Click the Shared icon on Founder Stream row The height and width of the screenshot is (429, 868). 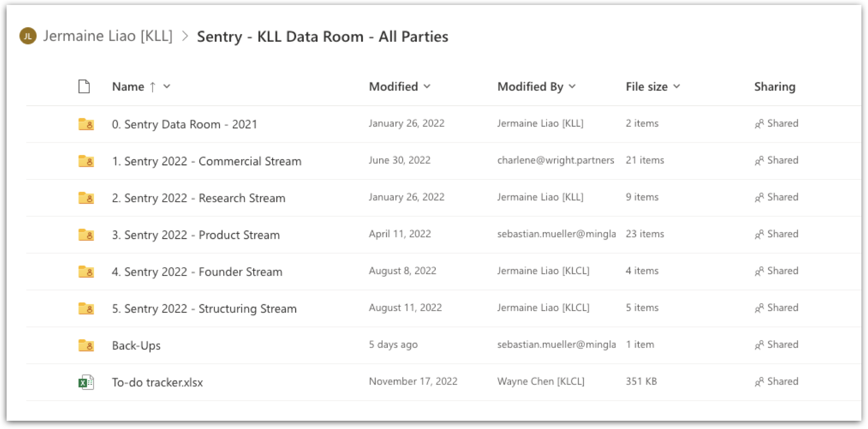(x=759, y=271)
